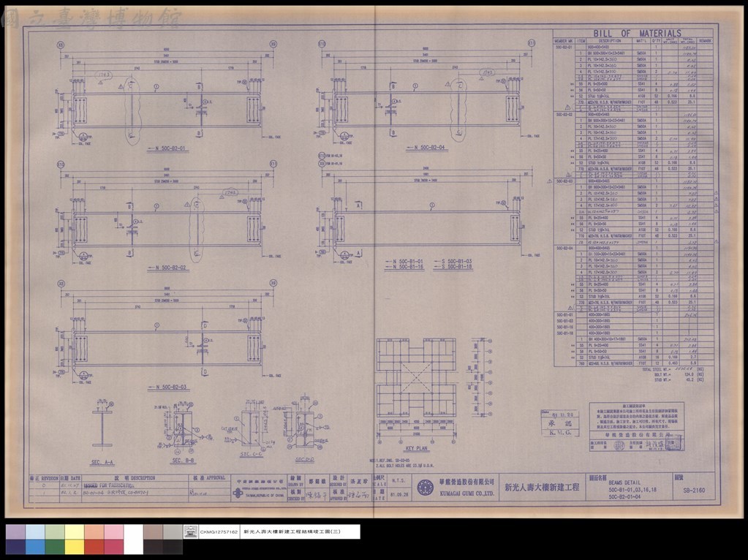Click the BILL OF MATERIALS table heading
This screenshot has height=560, width=748.
coord(637,34)
